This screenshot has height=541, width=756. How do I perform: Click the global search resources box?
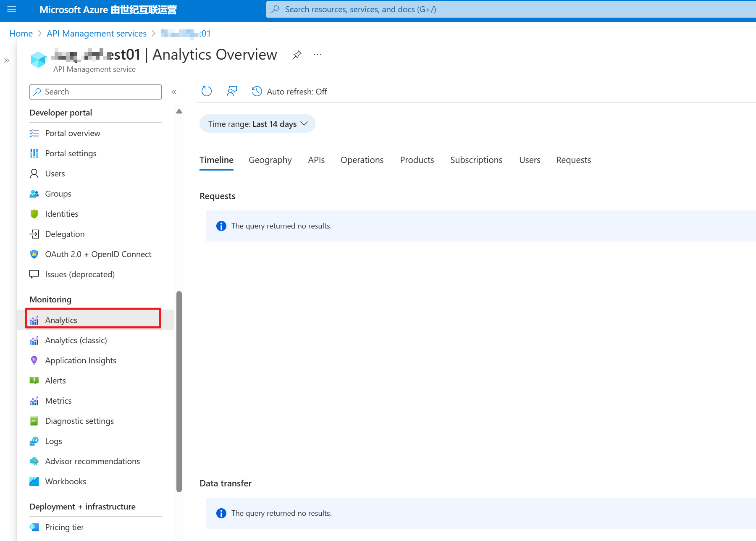coord(504,10)
